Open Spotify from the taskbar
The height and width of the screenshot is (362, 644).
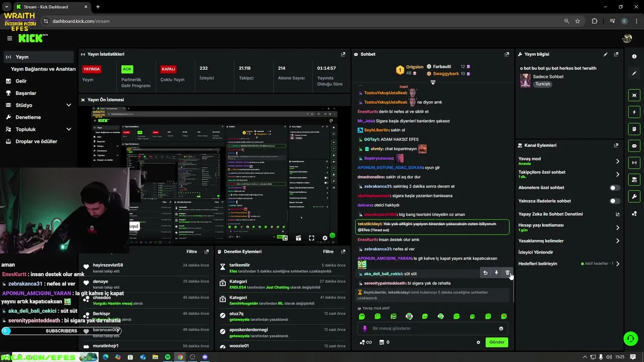click(168, 357)
